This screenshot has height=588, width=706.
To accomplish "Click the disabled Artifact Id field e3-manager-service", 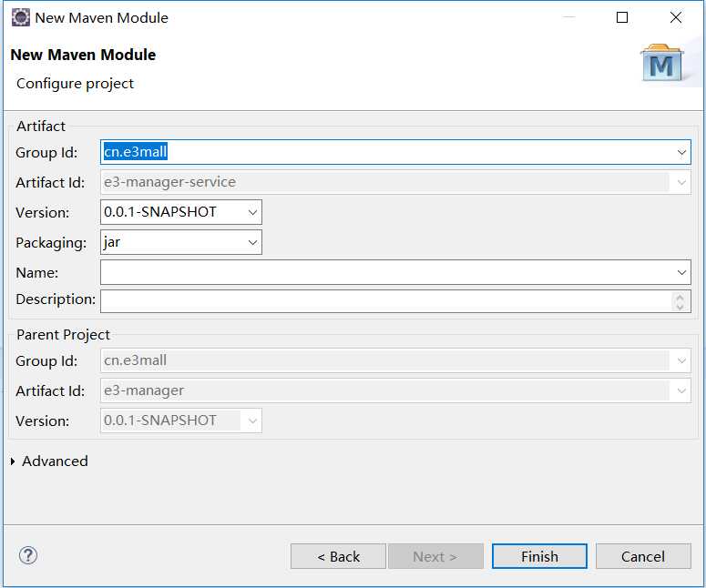I will click(385, 182).
